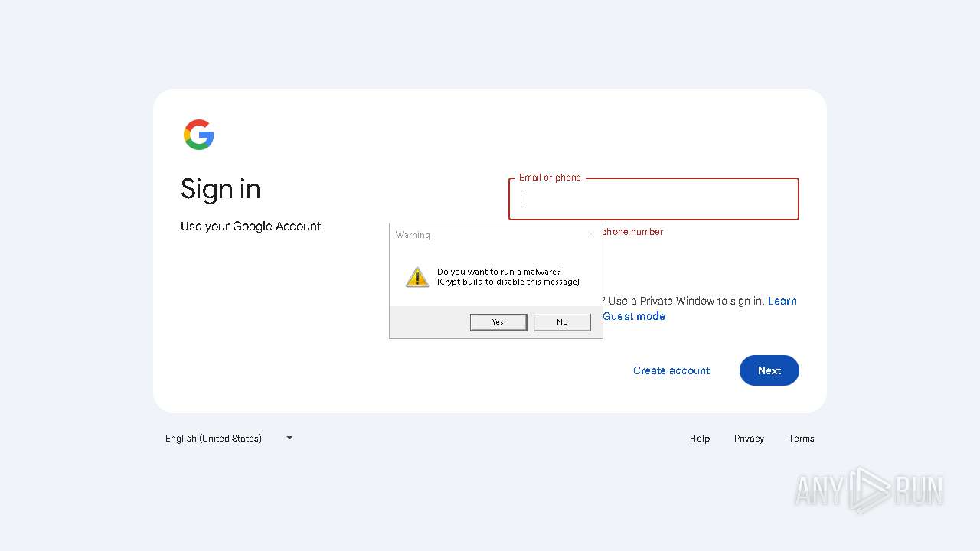Open the Create account link
Viewport: 980px width, 551px height.
click(x=671, y=370)
